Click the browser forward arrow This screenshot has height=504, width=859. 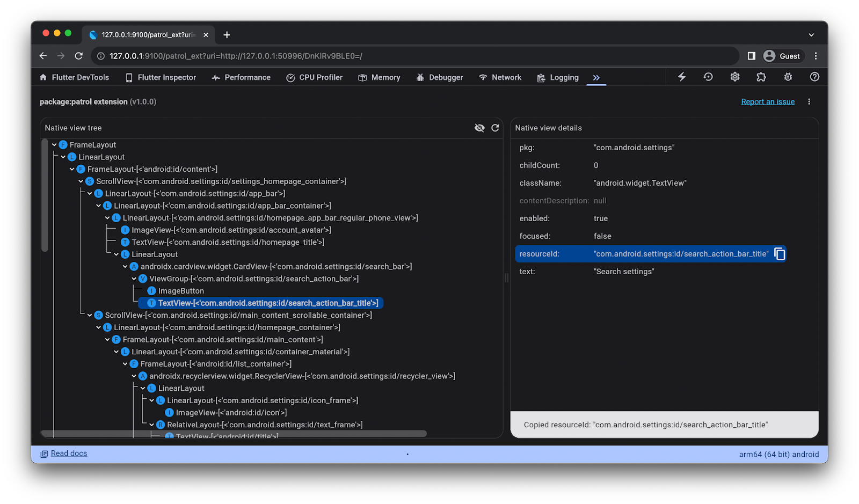[61, 56]
